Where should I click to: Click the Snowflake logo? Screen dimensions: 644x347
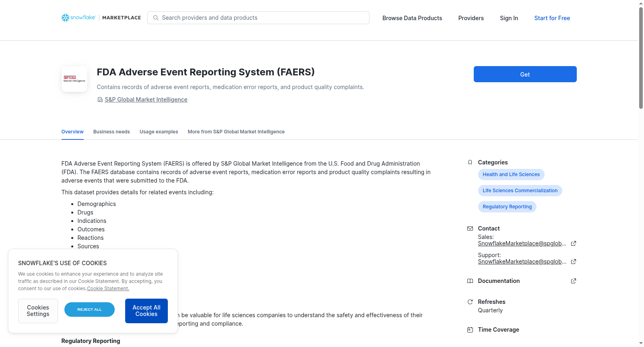pos(78,18)
